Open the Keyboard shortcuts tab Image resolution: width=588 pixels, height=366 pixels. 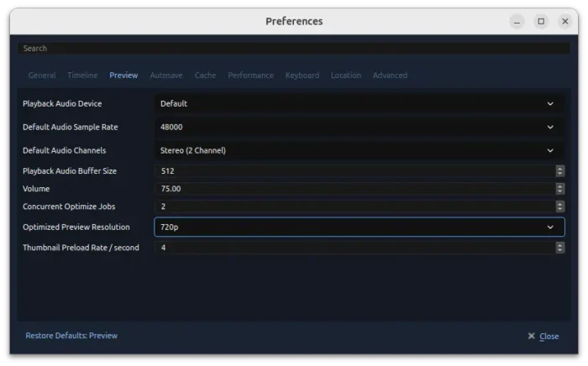pyautogui.click(x=302, y=76)
